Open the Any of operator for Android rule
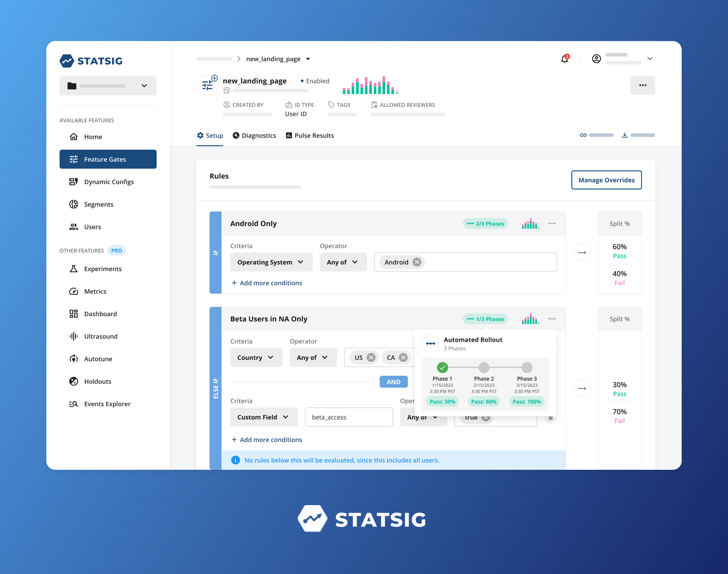 (x=343, y=262)
